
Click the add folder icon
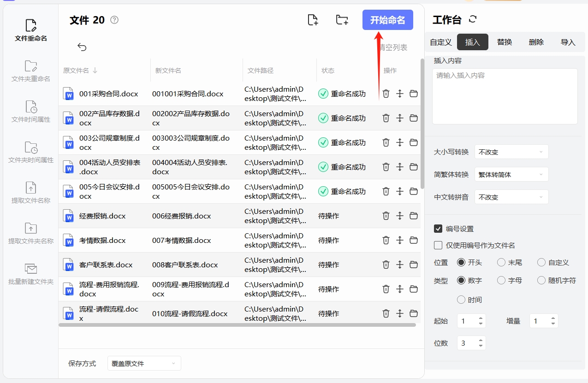[x=342, y=20]
